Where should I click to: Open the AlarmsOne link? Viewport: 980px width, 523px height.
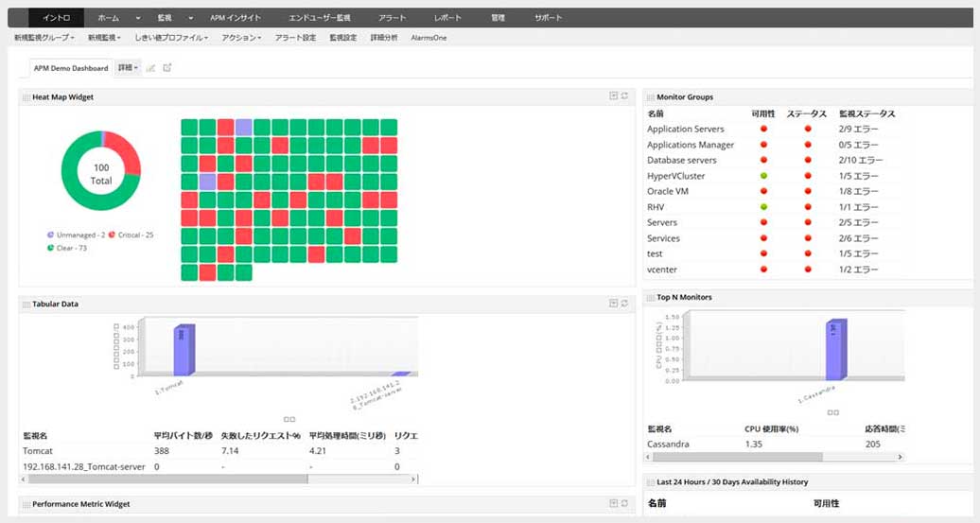429,38
